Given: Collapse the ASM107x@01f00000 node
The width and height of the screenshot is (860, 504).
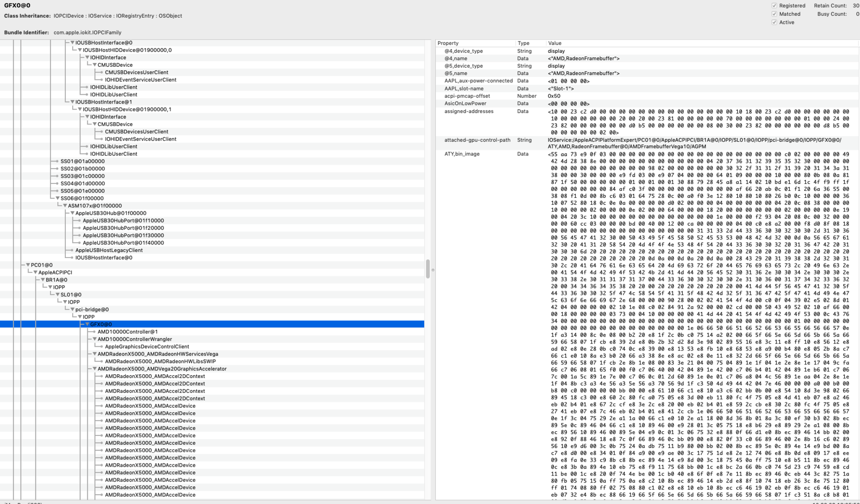Looking at the screenshot, I should (65, 206).
